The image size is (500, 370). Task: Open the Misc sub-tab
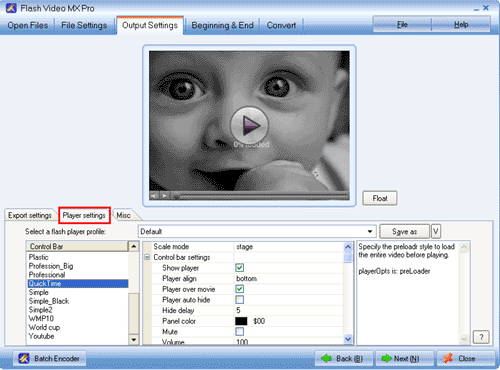[123, 215]
